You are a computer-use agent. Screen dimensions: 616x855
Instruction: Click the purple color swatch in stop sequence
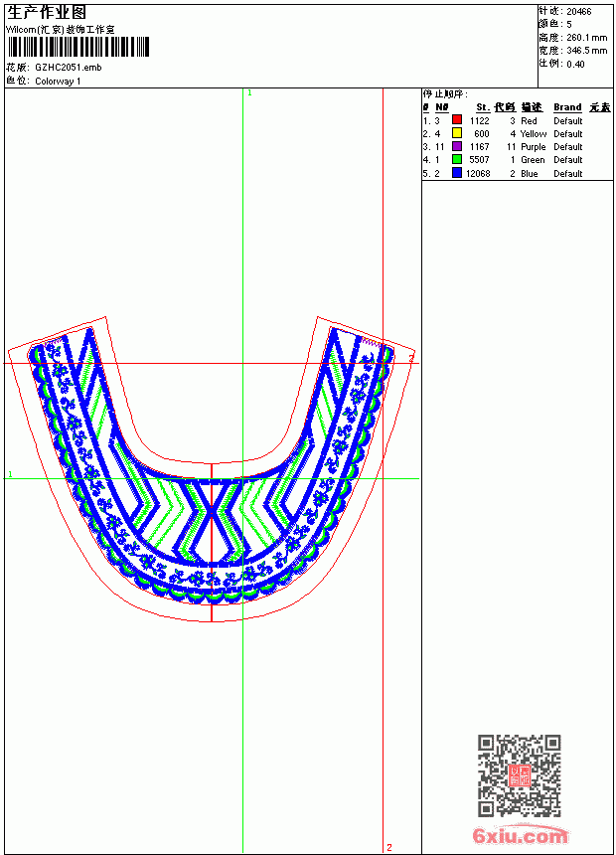pyautogui.click(x=457, y=146)
